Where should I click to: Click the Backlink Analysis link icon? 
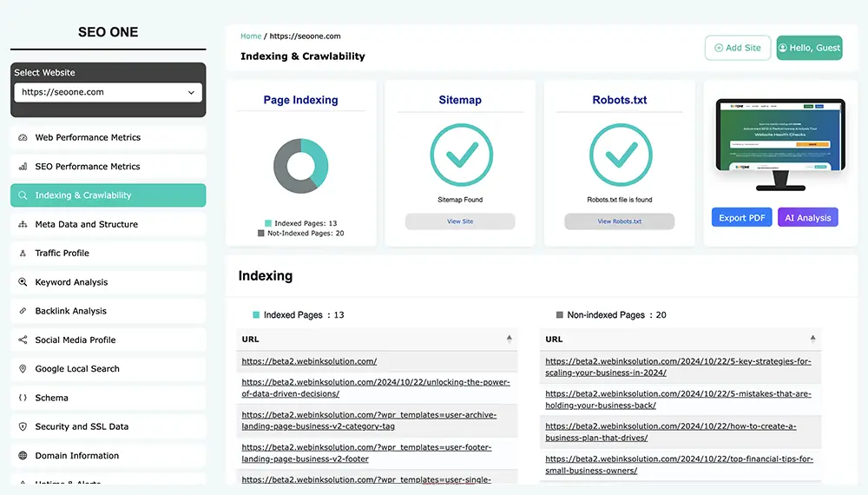click(23, 311)
